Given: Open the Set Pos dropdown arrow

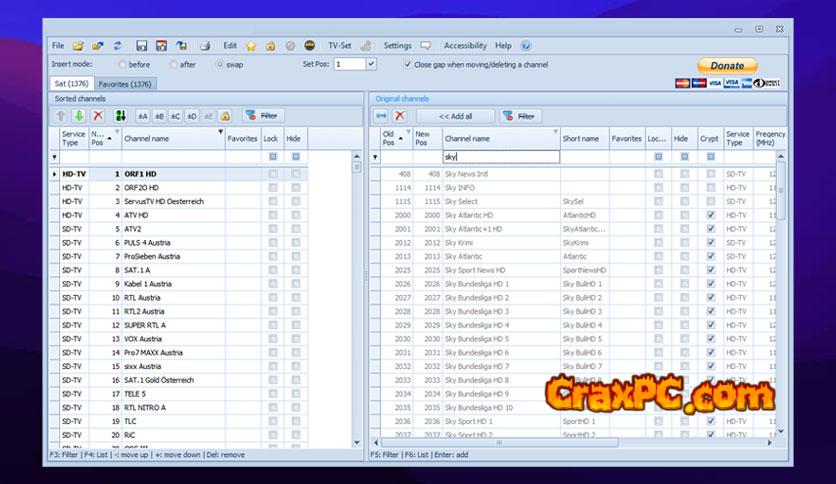Looking at the screenshot, I should [x=371, y=64].
